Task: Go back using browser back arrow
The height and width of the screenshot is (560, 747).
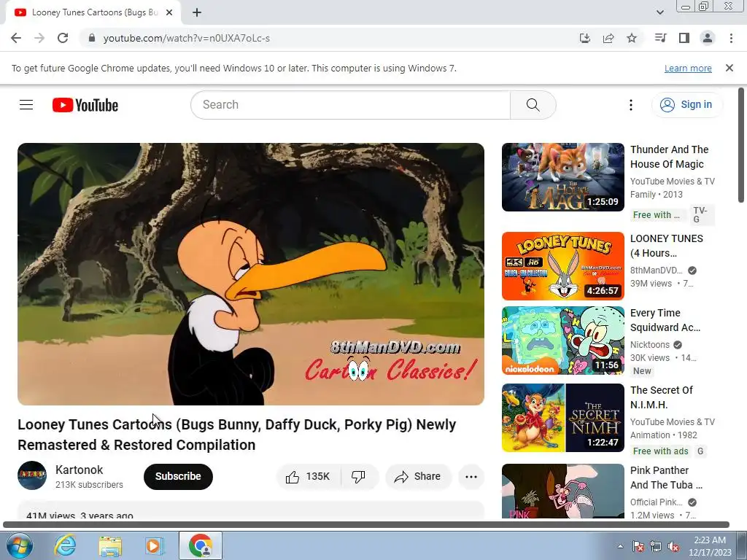Action: pyautogui.click(x=16, y=38)
